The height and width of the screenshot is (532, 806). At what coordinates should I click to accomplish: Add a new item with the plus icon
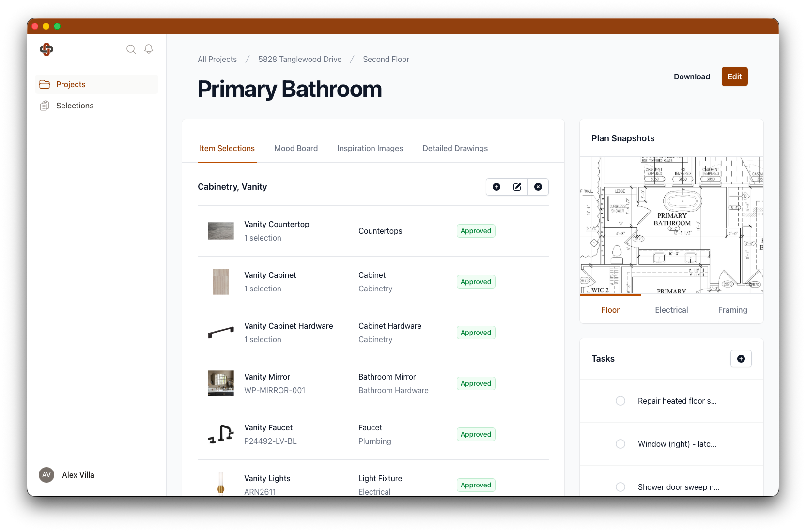pyautogui.click(x=496, y=186)
